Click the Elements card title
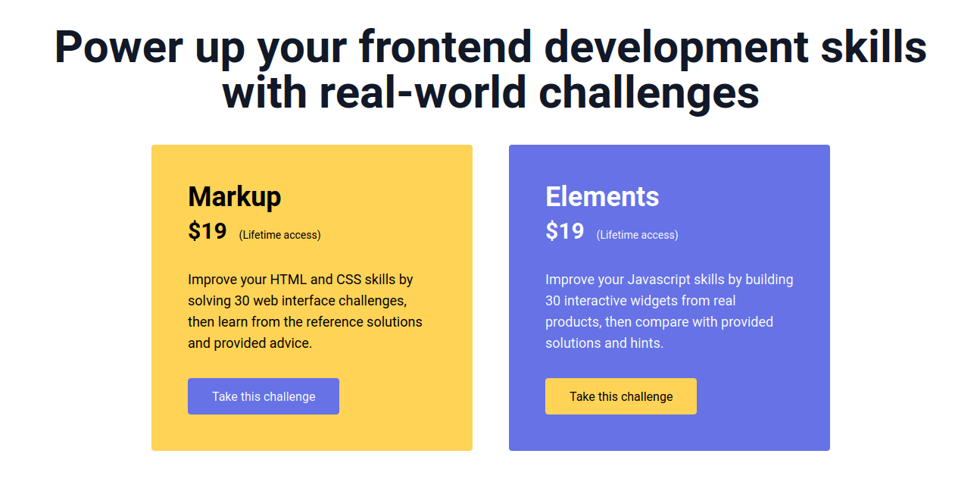Image resolution: width=980 pixels, height=488 pixels. (602, 197)
